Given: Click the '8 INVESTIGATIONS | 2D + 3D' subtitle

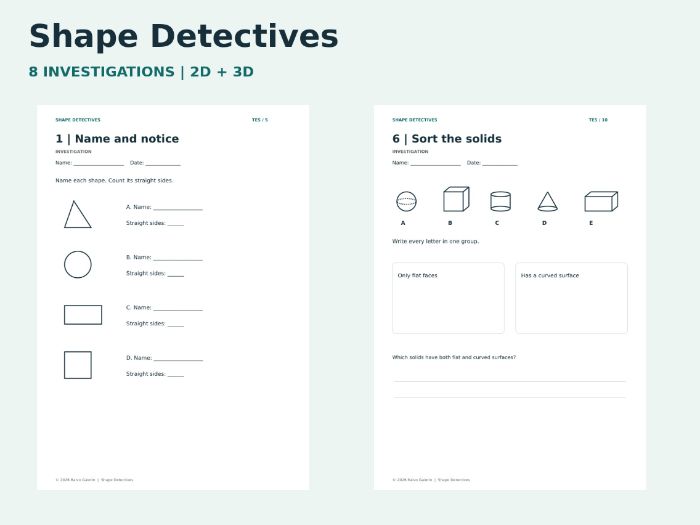Looking at the screenshot, I should click(141, 72).
